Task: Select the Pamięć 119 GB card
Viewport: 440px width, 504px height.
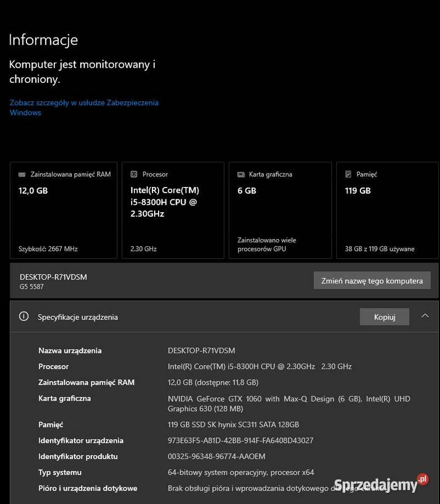Action: 387,210
